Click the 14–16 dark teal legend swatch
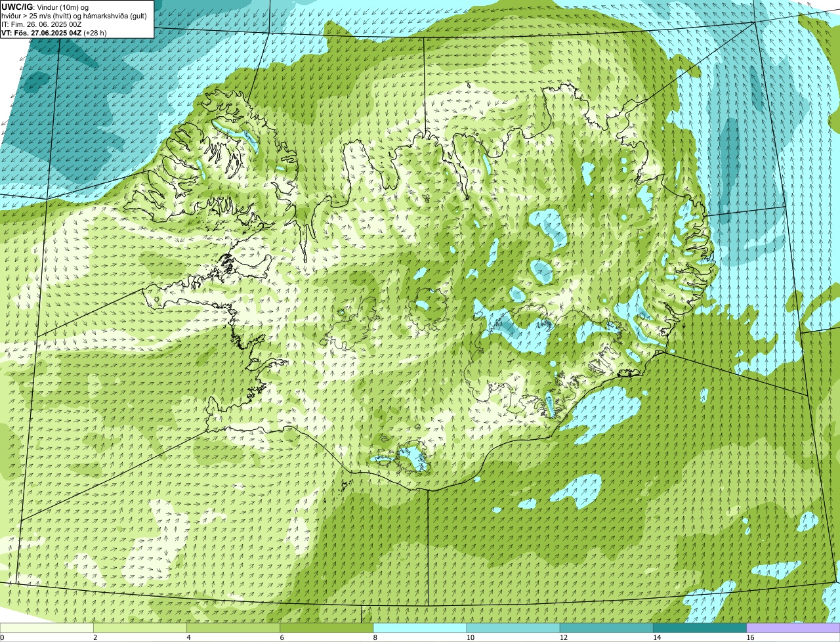Viewport: 840px width, 642px height. coord(700,628)
